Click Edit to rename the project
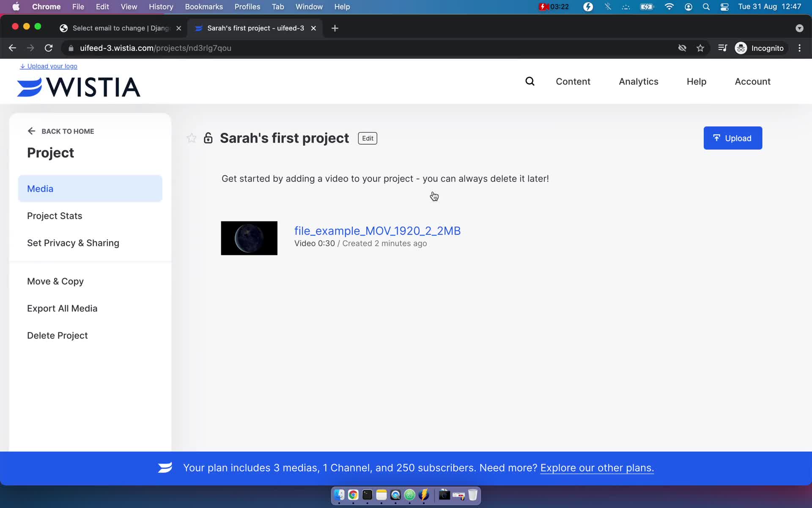The width and height of the screenshot is (812, 508). click(367, 138)
